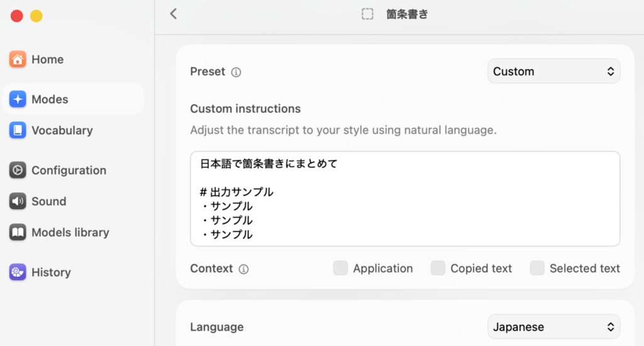Click the History shell icon
This screenshot has width=644, height=346.
pyautogui.click(x=18, y=272)
